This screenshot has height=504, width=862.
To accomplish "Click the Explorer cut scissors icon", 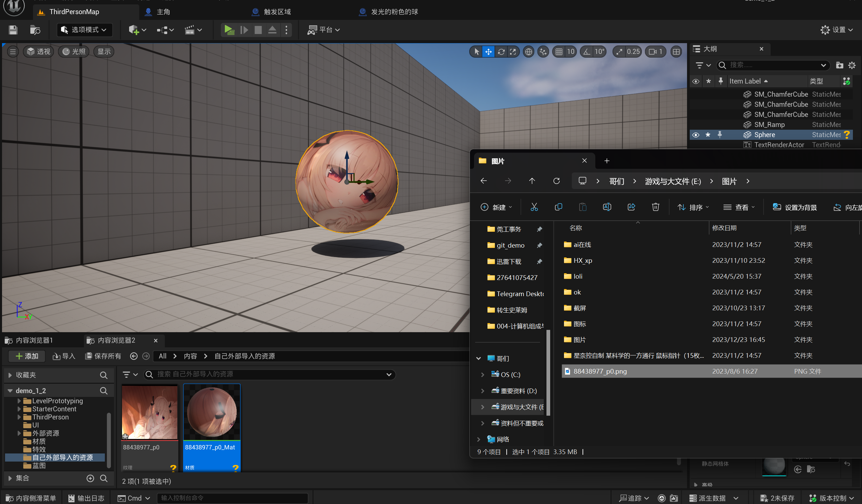I will click(534, 207).
